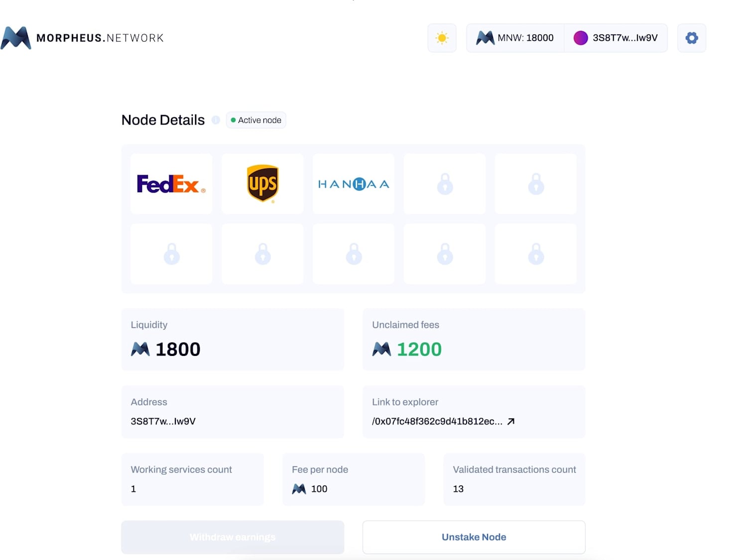Click the MNW token icon beside Liquidity 1800
This screenshot has height=560, width=747.
click(140, 349)
